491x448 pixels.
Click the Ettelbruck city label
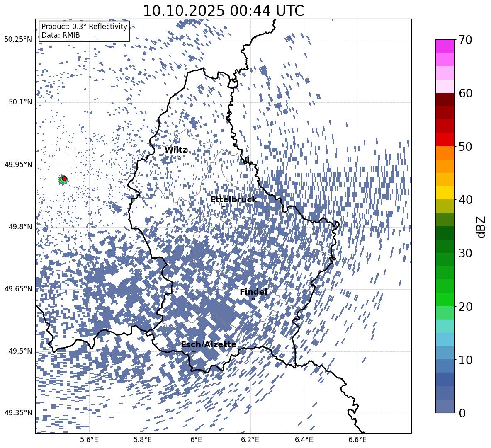tap(233, 200)
